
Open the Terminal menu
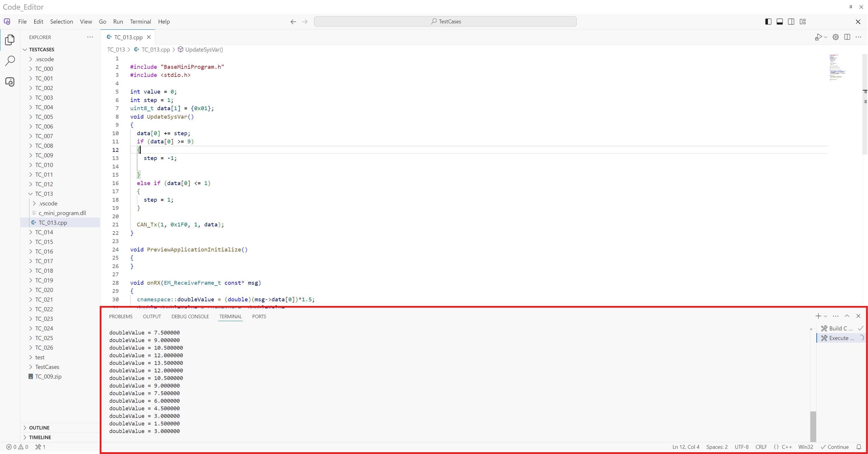140,22
